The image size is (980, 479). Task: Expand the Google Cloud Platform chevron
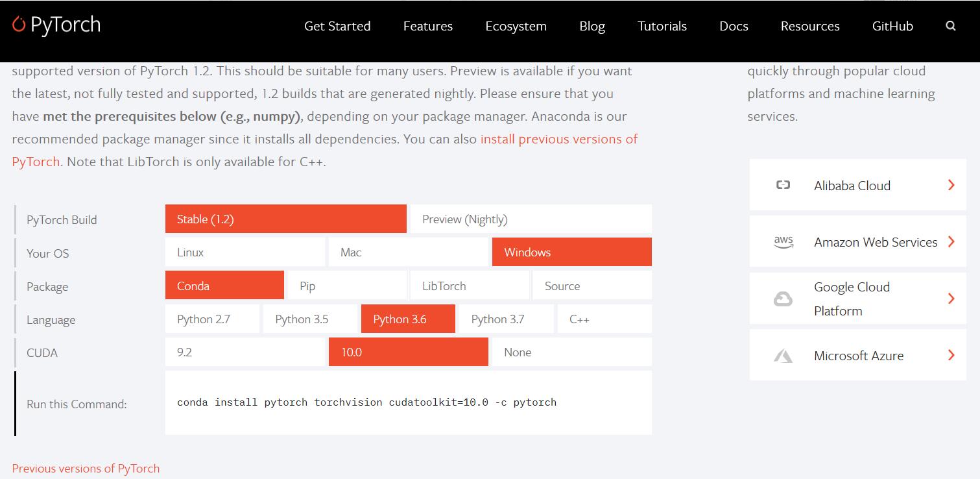pyautogui.click(x=951, y=299)
